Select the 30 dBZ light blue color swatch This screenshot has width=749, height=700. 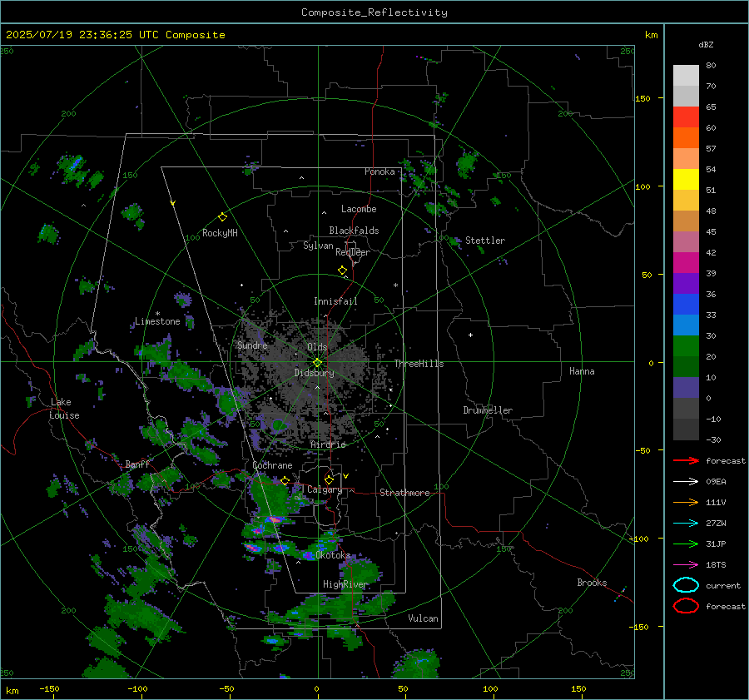click(x=686, y=325)
